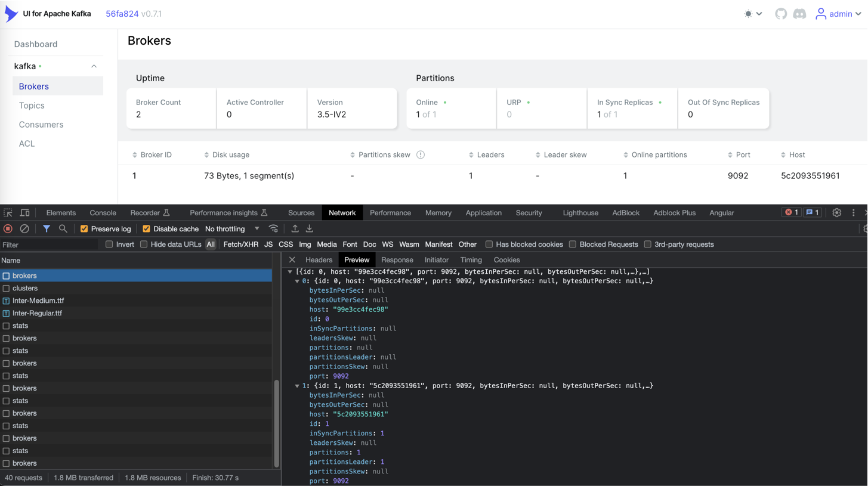Screen dimensions: 868x486
Task: Collapse broker 0 entry in the Preview pane
Action: pos(296,280)
